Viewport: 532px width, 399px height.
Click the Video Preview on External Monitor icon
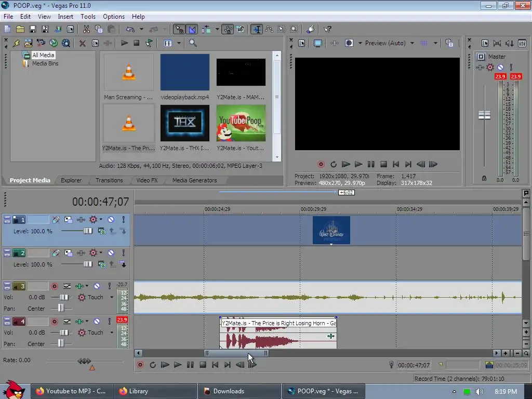pos(318,43)
